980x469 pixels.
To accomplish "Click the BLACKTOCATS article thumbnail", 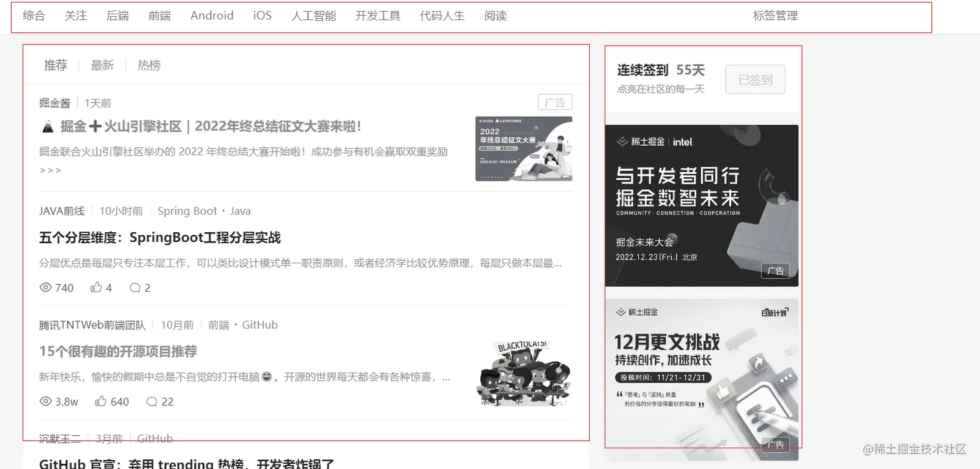I will click(x=524, y=375).
